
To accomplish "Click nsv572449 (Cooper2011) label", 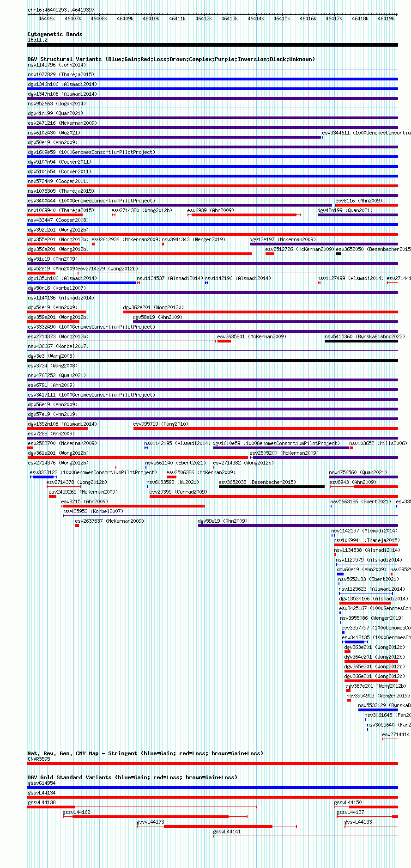I will pos(58,181).
